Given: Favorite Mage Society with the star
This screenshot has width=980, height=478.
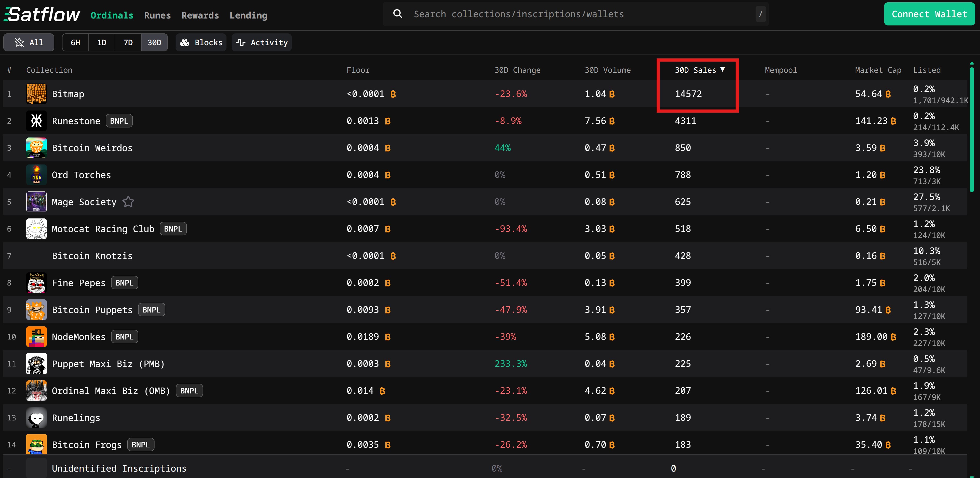Looking at the screenshot, I should (128, 202).
